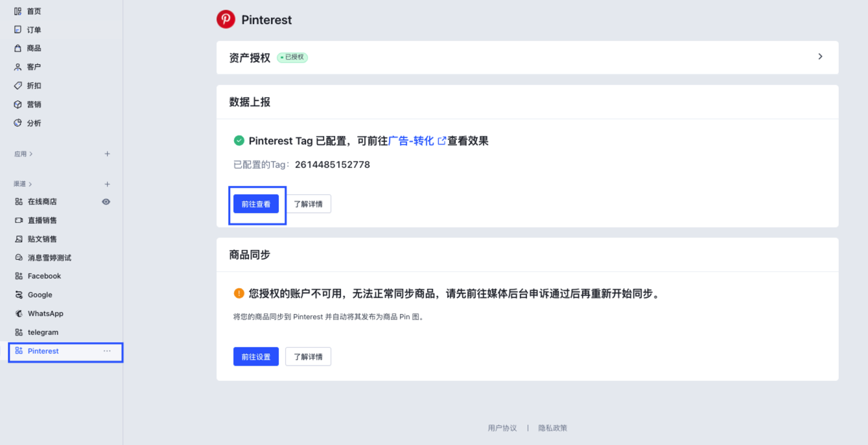
Task: Open the 用户协议 footer link
Action: point(502,428)
